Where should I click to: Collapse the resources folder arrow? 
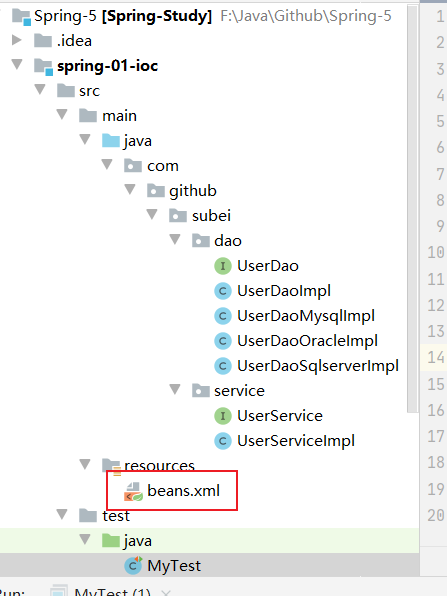(85, 464)
